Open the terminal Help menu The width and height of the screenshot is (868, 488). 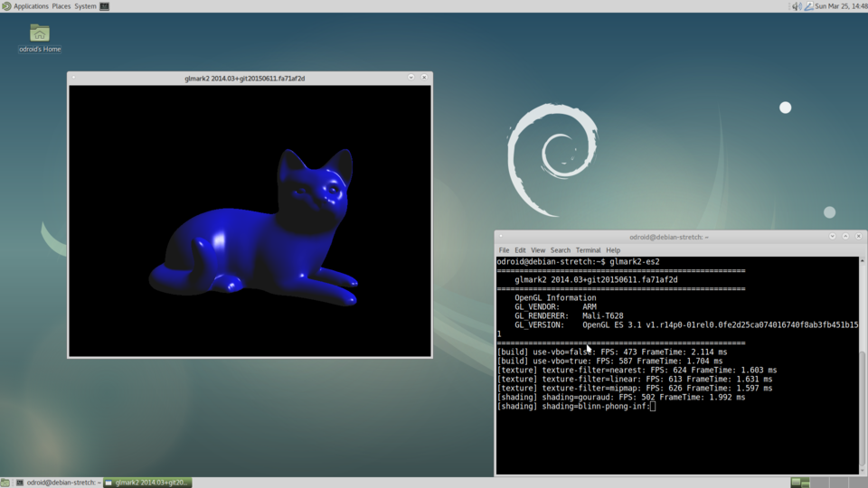pyautogui.click(x=613, y=250)
